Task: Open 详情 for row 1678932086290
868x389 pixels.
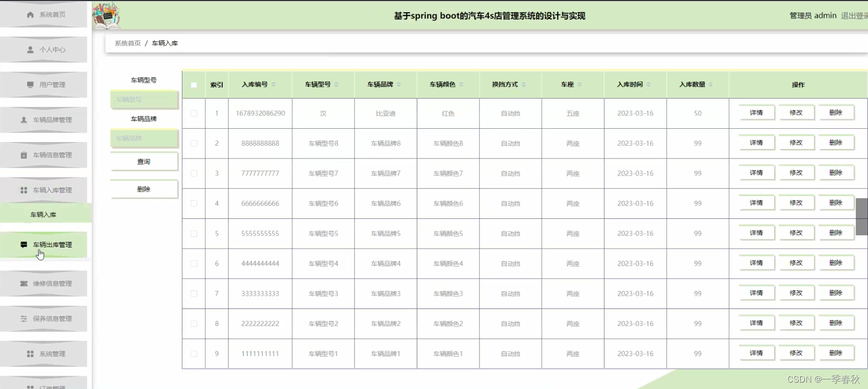Action: 756,113
